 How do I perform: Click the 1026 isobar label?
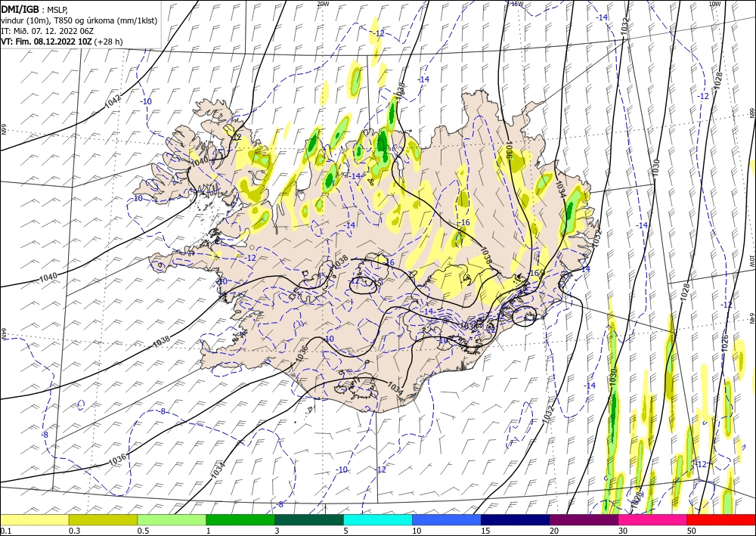pos(726,342)
